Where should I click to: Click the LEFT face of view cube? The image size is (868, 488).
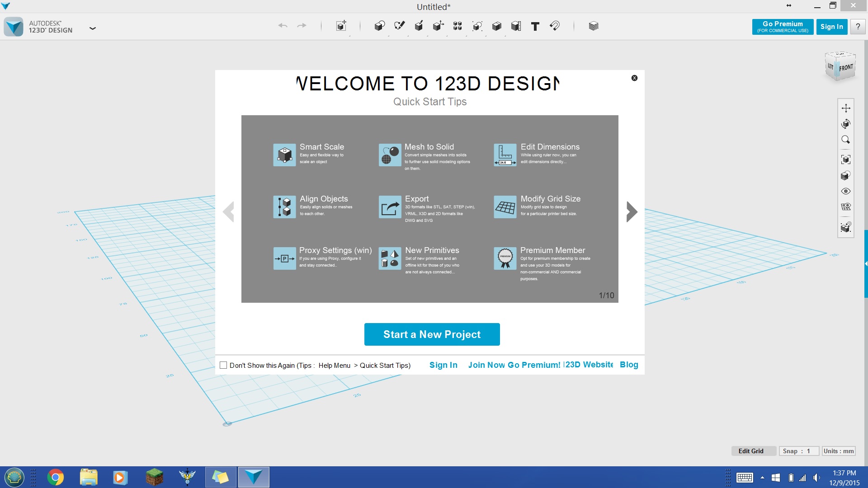830,66
